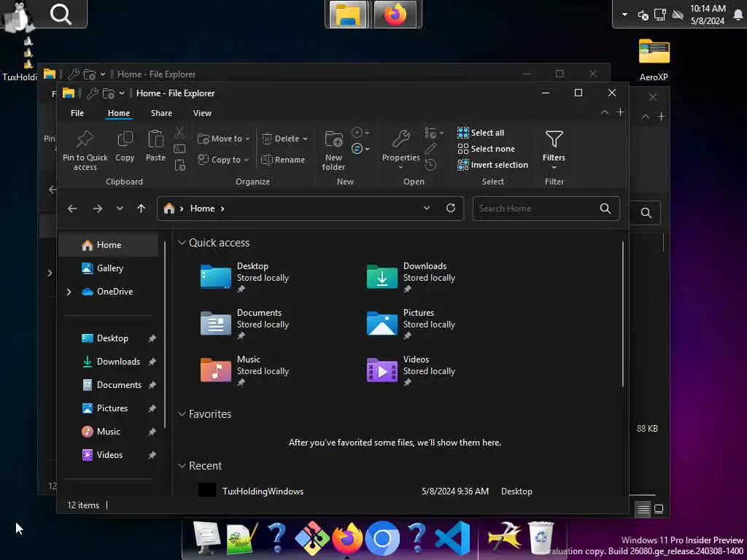Go forward with the forward arrow

coord(98,209)
